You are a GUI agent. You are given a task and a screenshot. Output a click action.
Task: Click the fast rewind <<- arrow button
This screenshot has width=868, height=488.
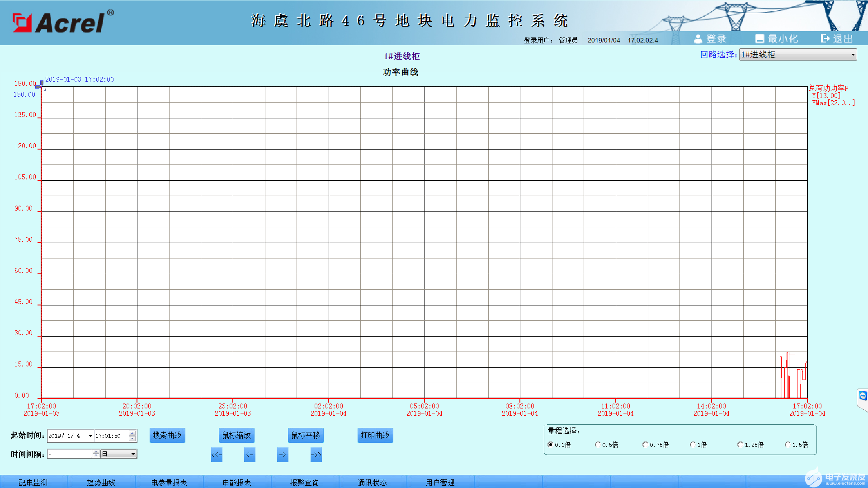217,455
